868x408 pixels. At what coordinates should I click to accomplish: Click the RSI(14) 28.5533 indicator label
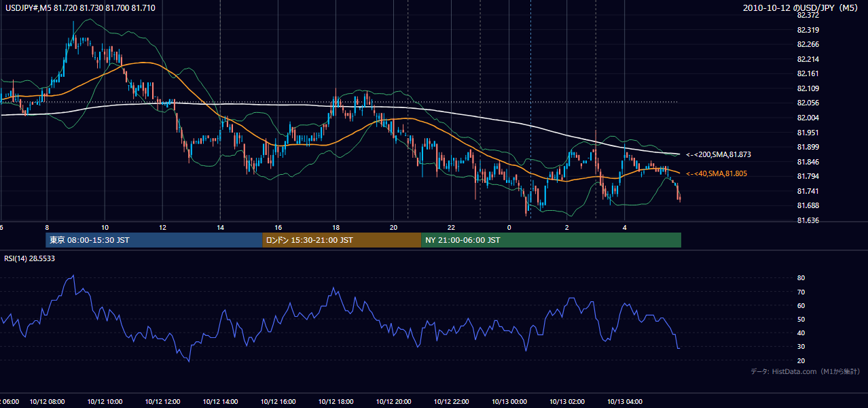pos(30,258)
